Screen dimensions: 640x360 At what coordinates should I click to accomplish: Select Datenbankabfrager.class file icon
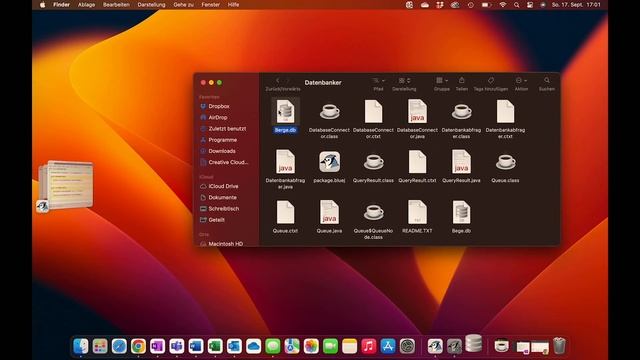point(461,111)
